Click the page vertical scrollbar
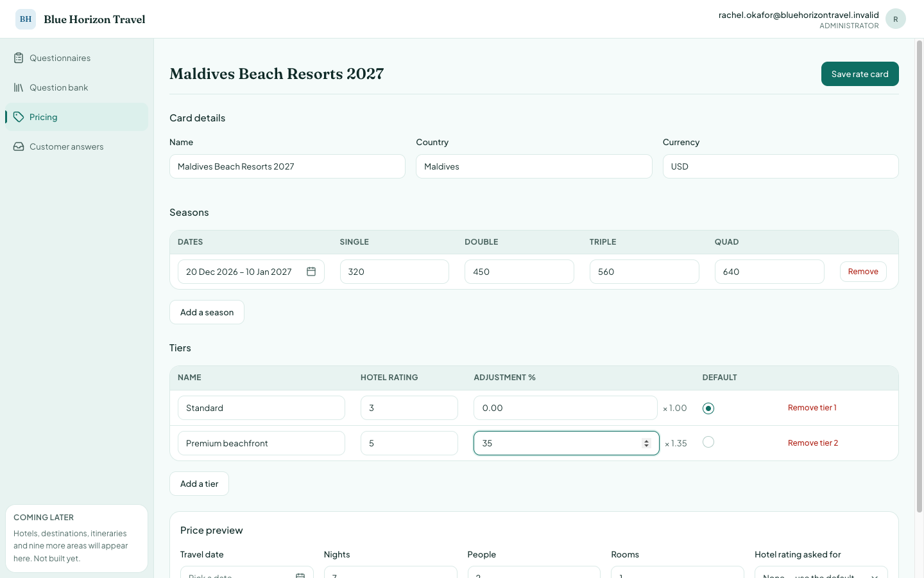The width and height of the screenshot is (924, 578). click(920, 276)
